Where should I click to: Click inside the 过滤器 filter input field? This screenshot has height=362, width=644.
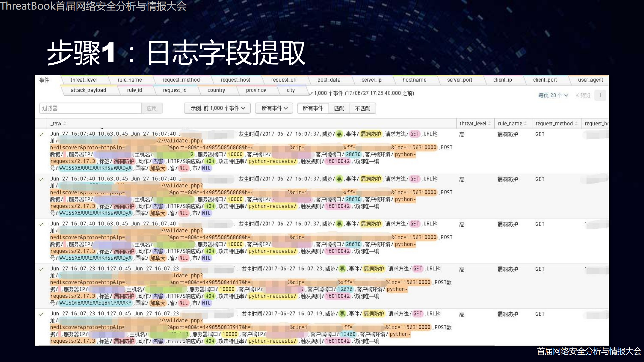click(x=91, y=108)
